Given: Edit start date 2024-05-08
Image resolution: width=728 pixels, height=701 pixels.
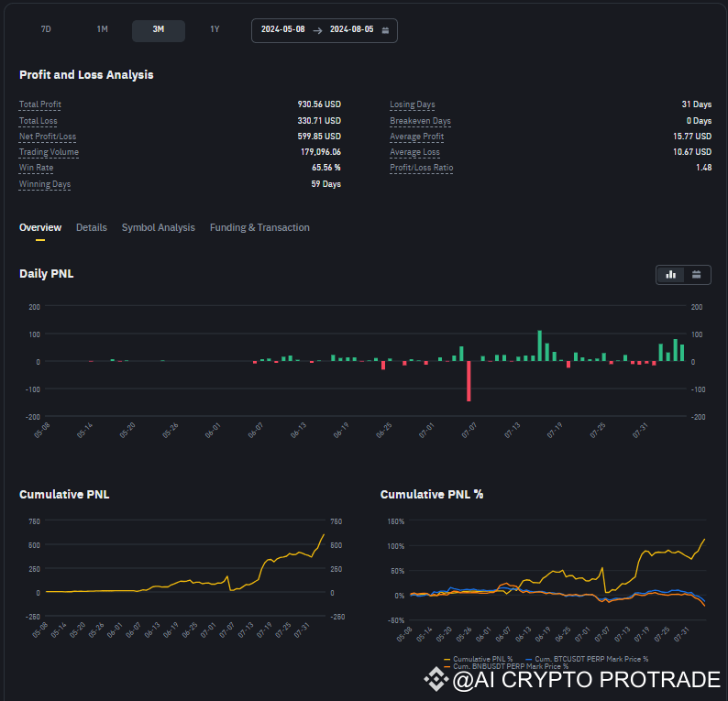Looking at the screenshot, I should coord(282,29).
